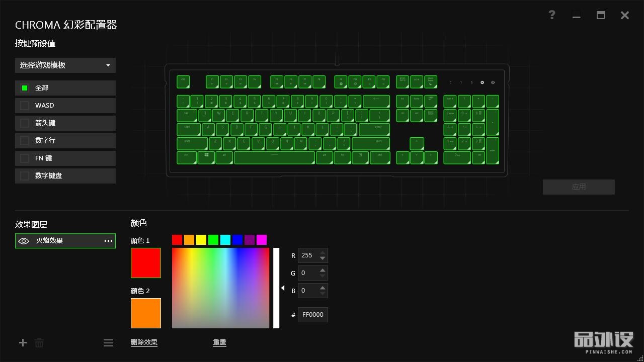644x362 pixels.
Task: Select the space bar on keyboard diagram
Action: [x=274, y=157]
